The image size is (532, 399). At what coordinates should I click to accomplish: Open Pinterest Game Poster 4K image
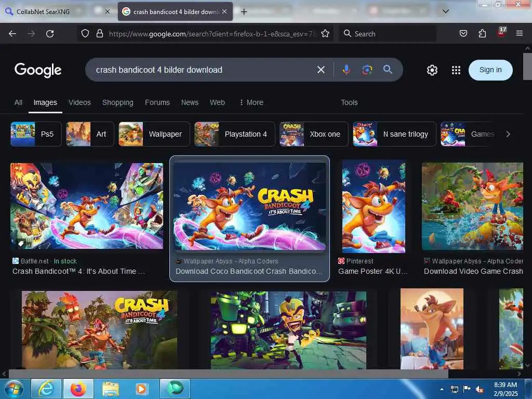tap(374, 206)
